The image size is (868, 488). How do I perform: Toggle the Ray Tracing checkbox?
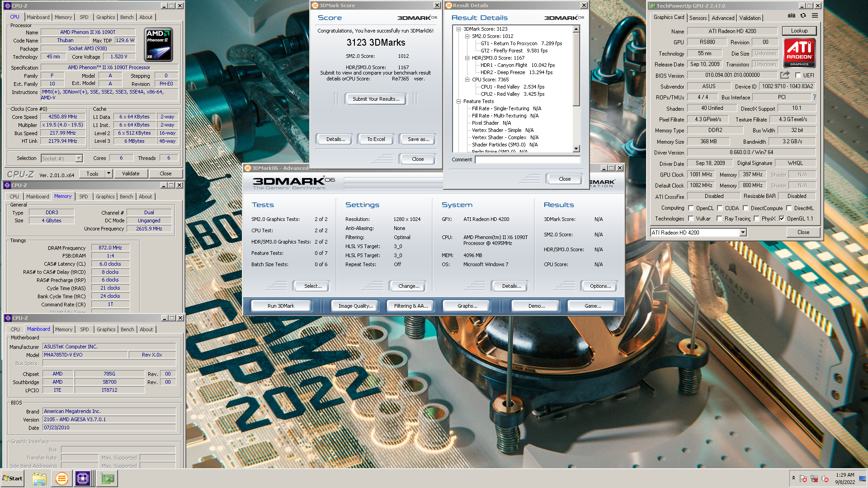[719, 219]
